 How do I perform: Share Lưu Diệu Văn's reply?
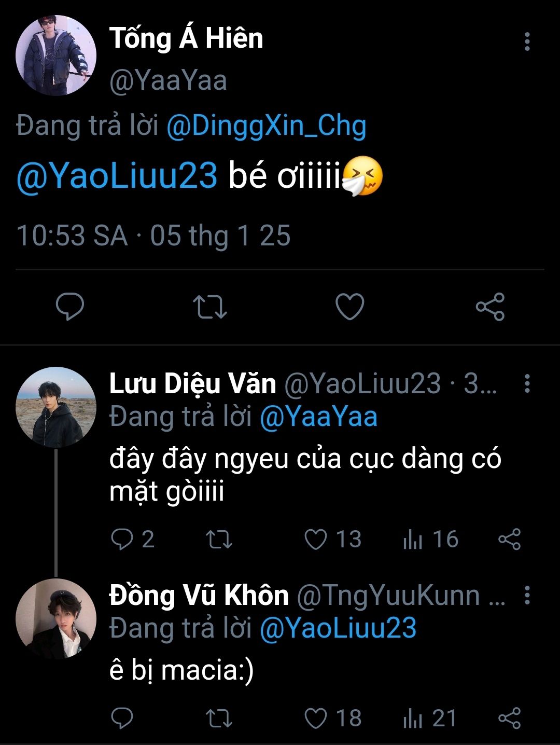point(509,540)
